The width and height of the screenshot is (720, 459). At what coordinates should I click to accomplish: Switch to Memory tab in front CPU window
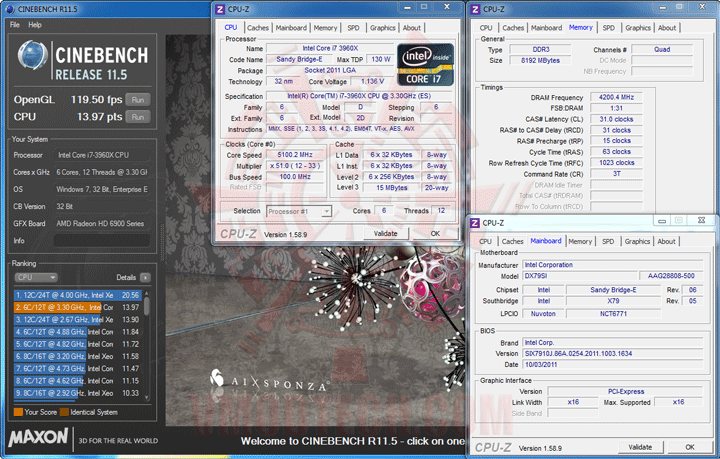pos(325,28)
